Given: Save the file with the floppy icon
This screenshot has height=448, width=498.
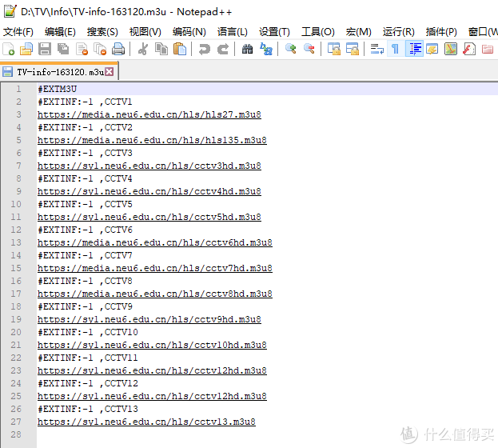Looking at the screenshot, I should (x=45, y=50).
